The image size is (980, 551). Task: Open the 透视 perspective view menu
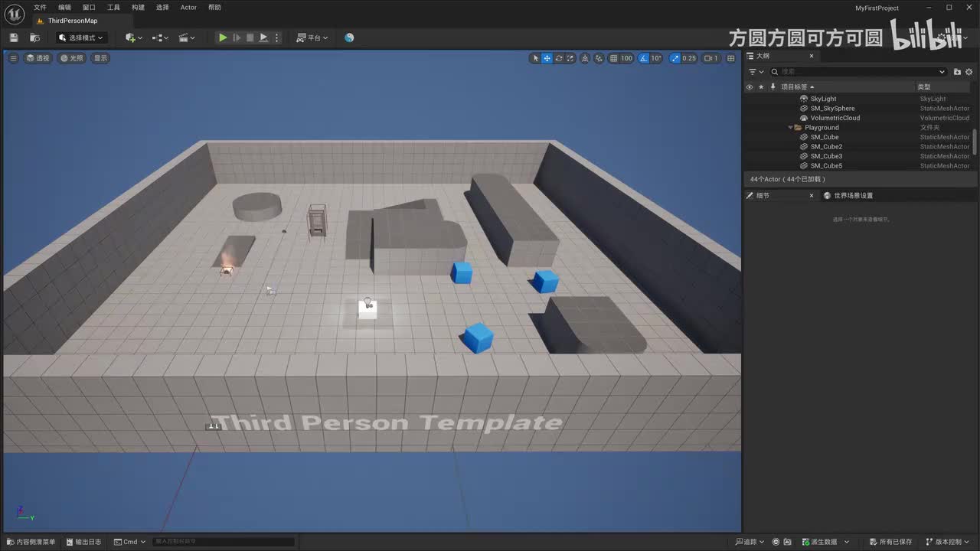coord(38,58)
